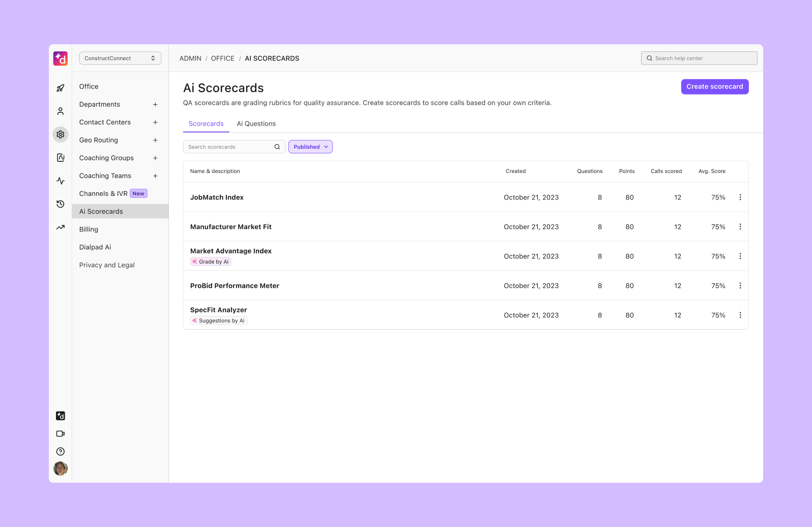Open the video camera meetings icon
Screen dimensions: 812x527
(x=61, y=434)
